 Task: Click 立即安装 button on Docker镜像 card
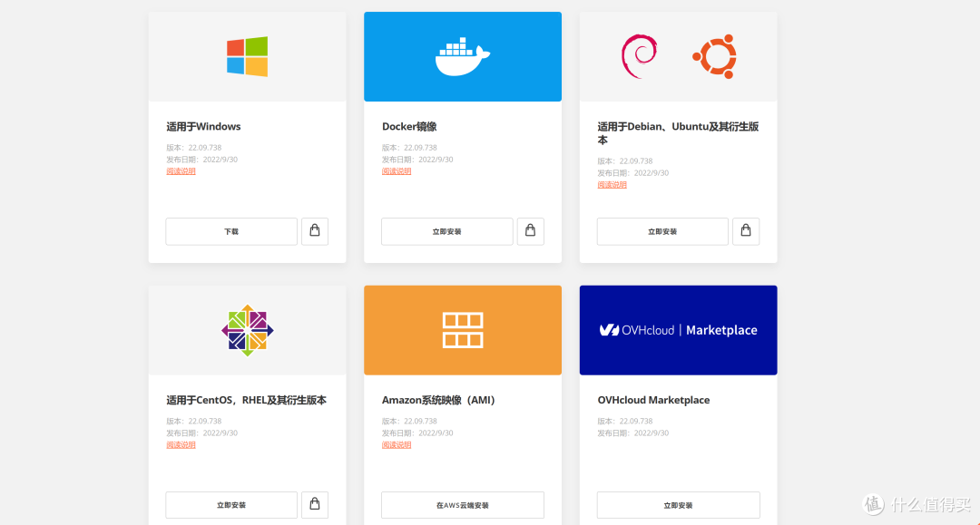[x=446, y=231]
